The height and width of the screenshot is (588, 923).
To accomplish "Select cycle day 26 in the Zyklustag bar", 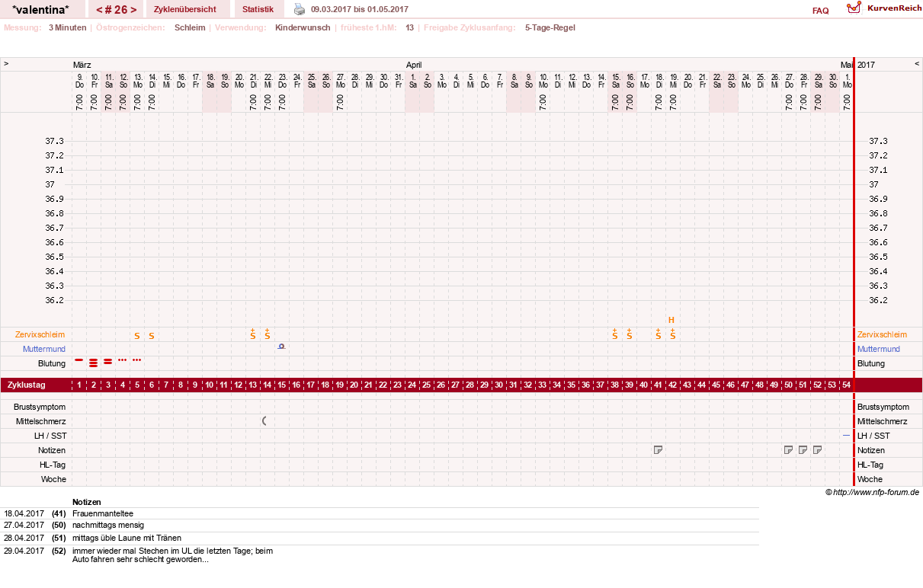I will [441, 385].
